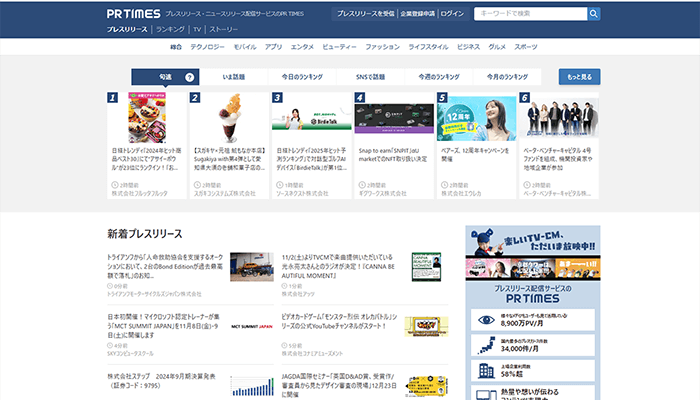Image resolution: width=700 pixels, height=400 pixels.
Task: Select the 総合 category
Action: coord(176,47)
